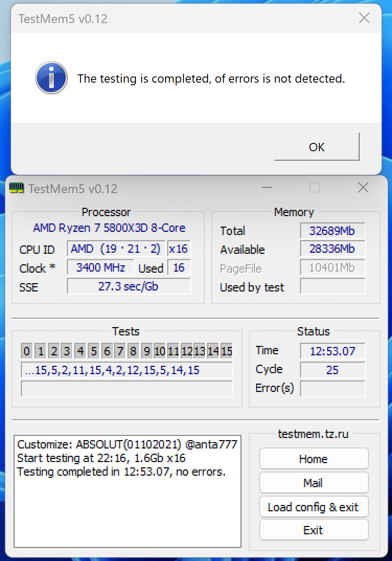Image resolution: width=392 pixels, height=561 pixels.
Task: Click log line Testing completed in 12:53.07
Action: [121, 472]
